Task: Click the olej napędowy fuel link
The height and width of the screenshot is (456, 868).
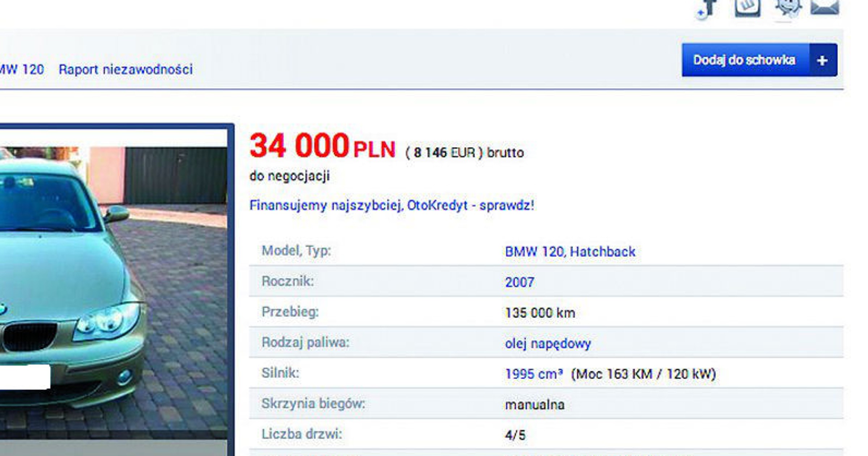Action: click(548, 343)
